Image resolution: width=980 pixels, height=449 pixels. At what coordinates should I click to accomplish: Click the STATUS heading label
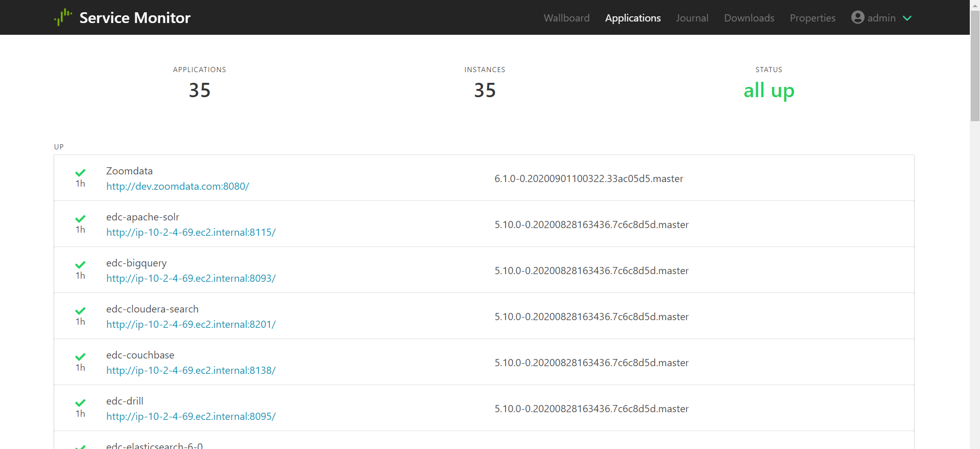tap(769, 70)
